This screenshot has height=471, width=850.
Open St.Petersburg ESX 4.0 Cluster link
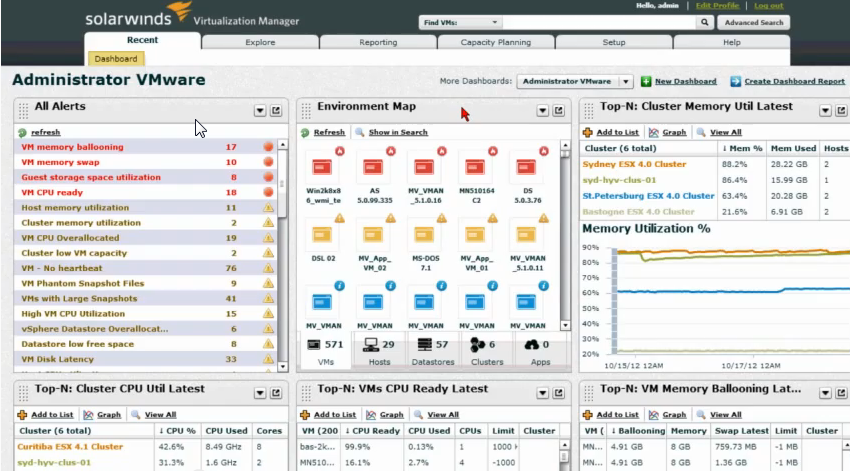(648, 196)
